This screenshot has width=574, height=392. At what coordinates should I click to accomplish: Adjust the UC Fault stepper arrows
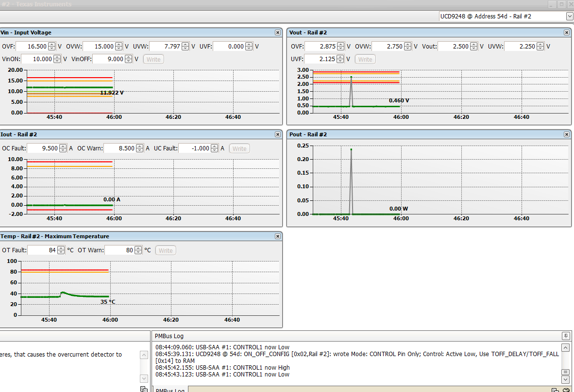tap(215, 148)
